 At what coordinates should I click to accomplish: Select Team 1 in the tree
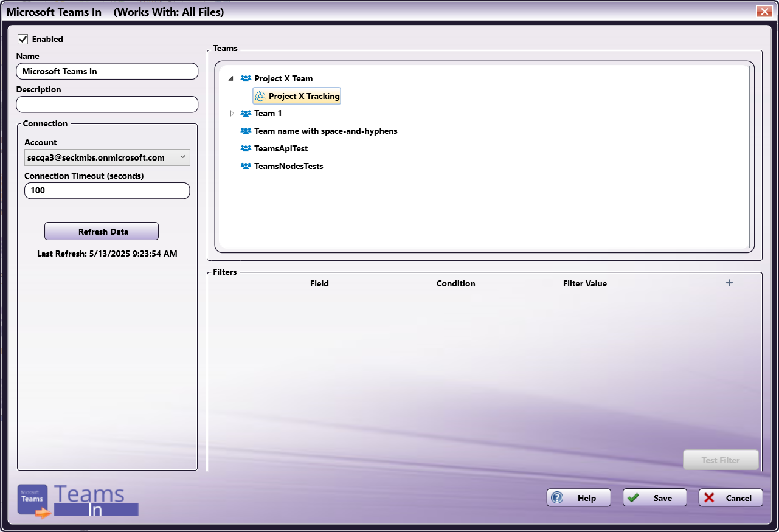[x=268, y=113]
